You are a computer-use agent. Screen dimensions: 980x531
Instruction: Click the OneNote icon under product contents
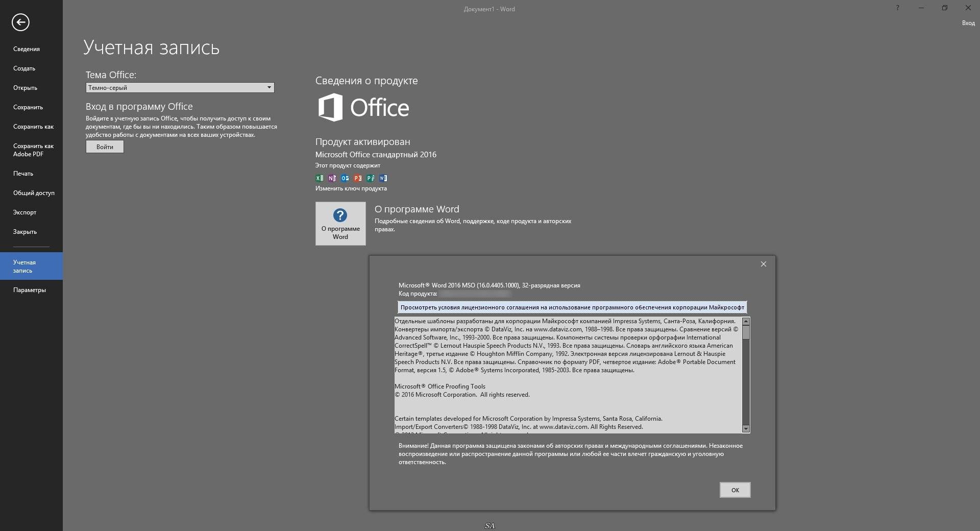pyautogui.click(x=332, y=178)
